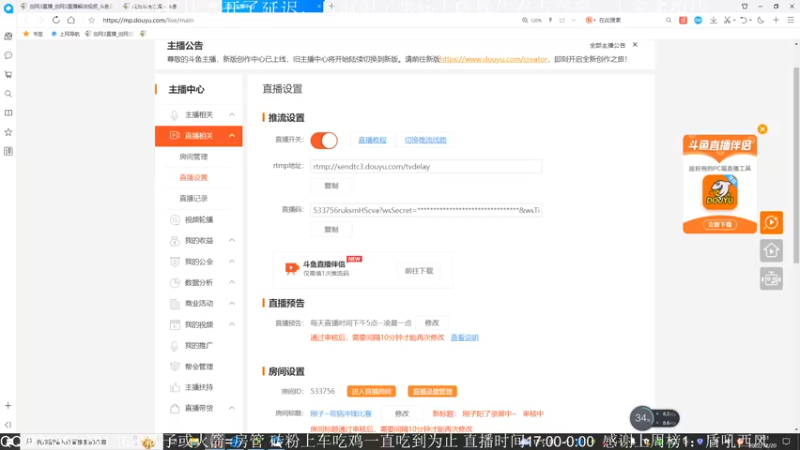Click the browser address bar URL
Screen dimensions: 800x450
pos(148,20)
